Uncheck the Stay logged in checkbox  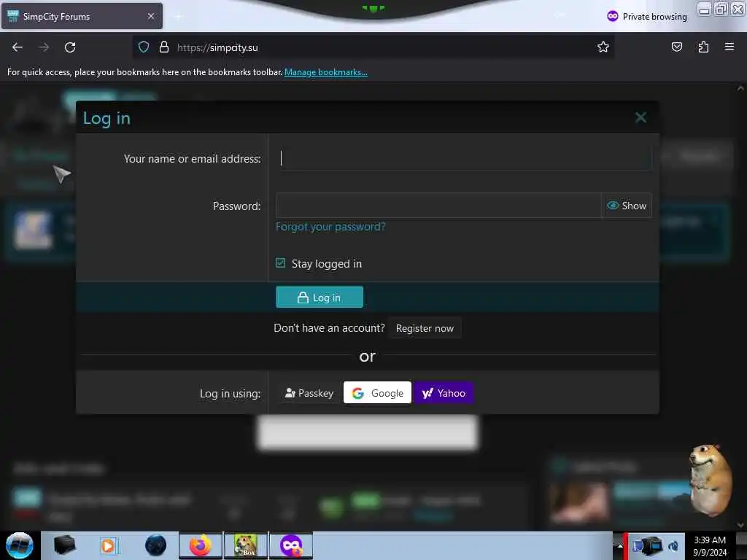coord(281,262)
